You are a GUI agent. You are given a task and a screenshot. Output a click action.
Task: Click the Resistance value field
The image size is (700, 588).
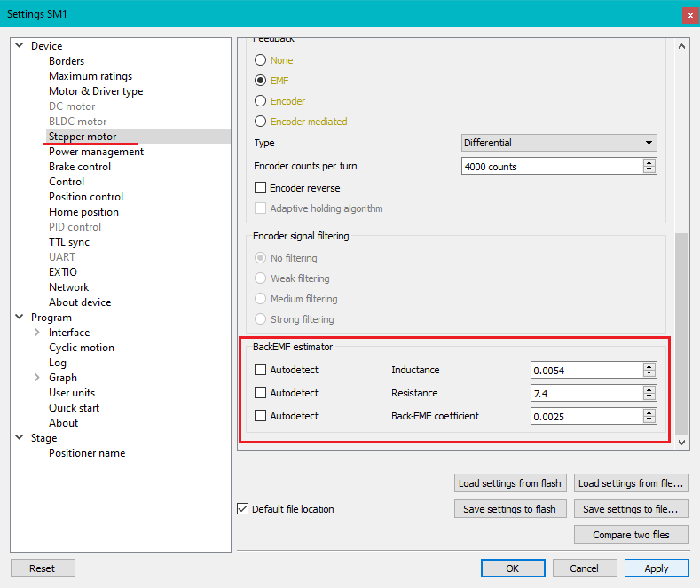(x=586, y=393)
